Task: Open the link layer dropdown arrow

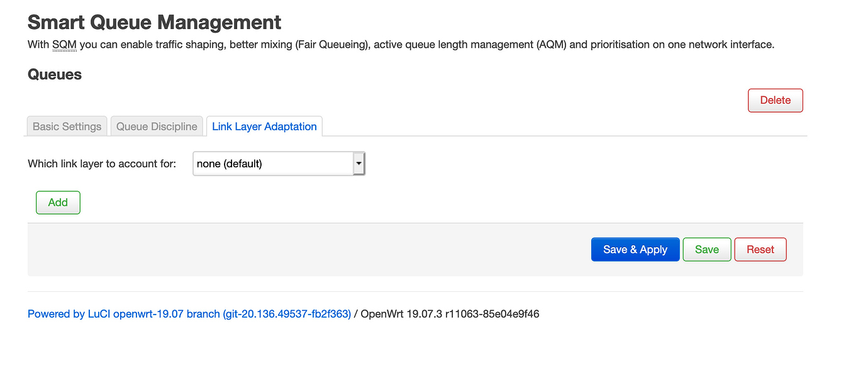Action: pos(359,163)
